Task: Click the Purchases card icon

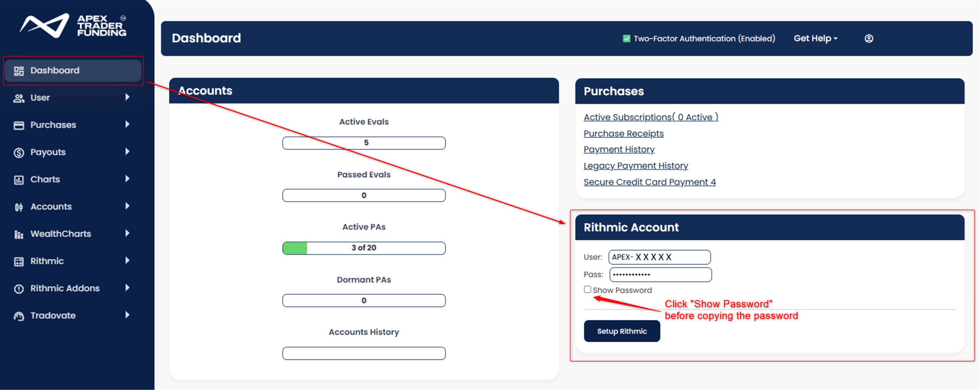Action: pyautogui.click(x=19, y=125)
